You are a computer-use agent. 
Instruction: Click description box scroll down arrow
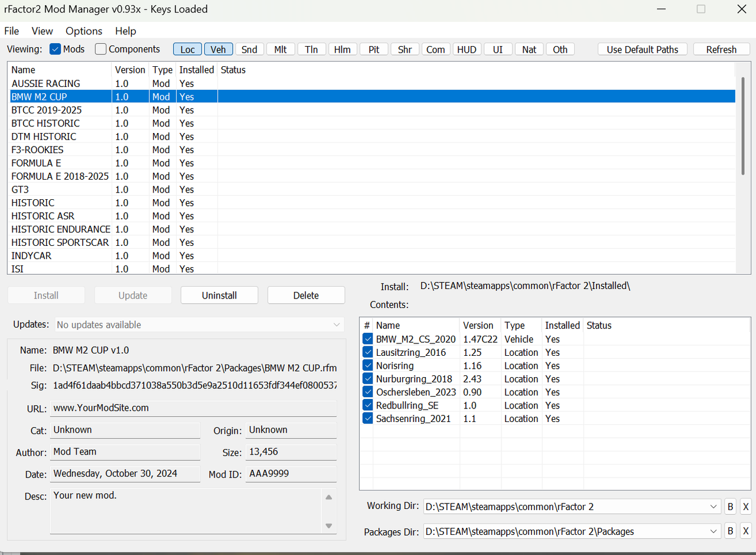pyautogui.click(x=329, y=525)
